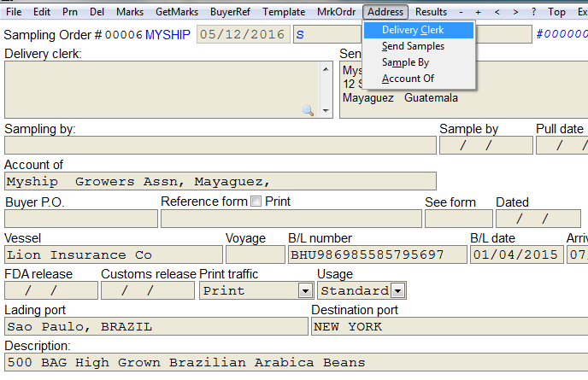
Task: Toggle the Reference form Print checkbox
Action: point(256,202)
